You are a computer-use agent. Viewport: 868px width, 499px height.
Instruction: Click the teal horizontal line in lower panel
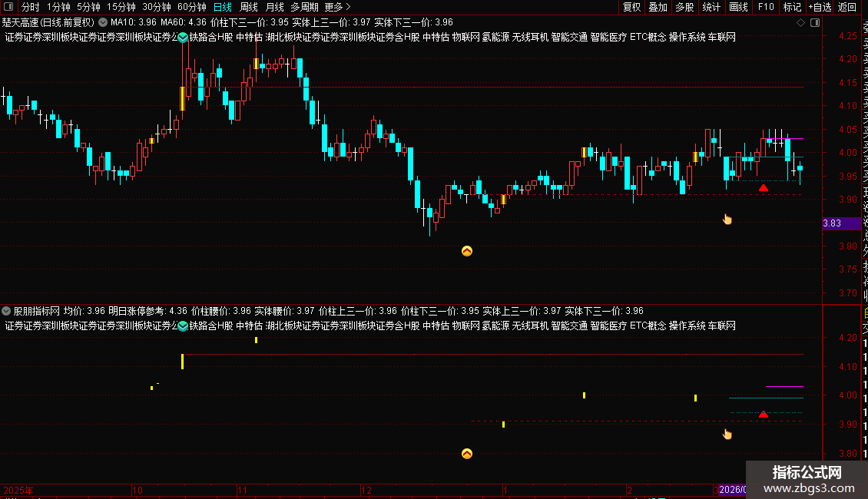tap(766, 398)
